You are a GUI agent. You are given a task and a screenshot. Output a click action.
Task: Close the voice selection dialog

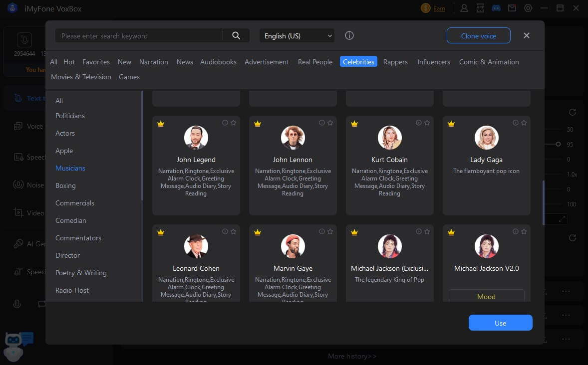(527, 35)
